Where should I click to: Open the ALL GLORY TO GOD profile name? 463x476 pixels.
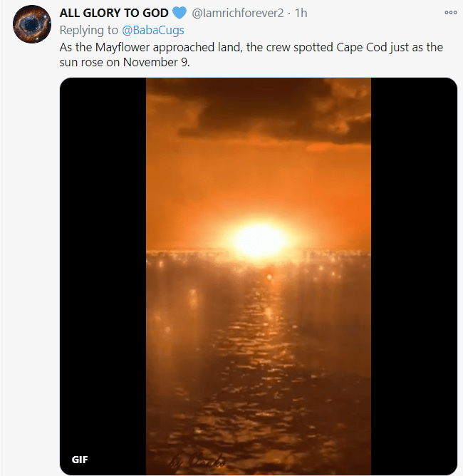tap(114, 14)
